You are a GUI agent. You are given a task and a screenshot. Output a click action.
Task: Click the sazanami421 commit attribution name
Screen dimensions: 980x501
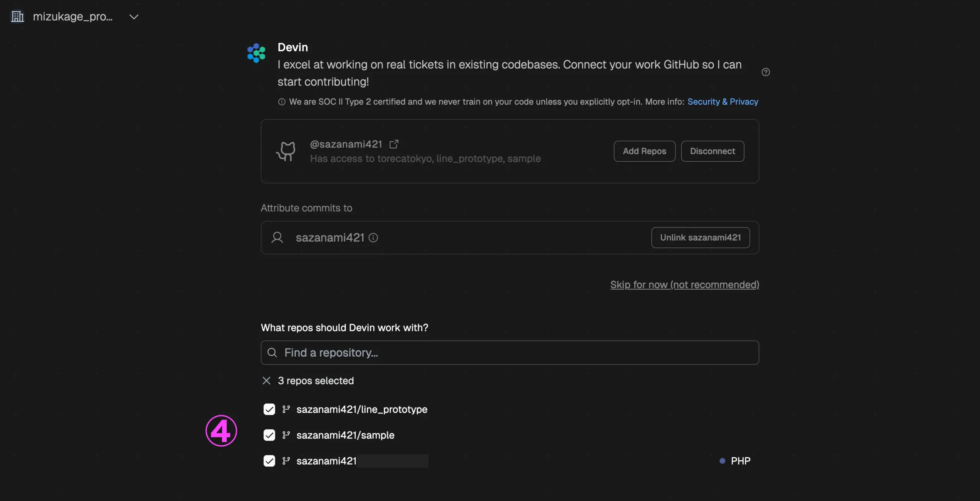coord(330,238)
